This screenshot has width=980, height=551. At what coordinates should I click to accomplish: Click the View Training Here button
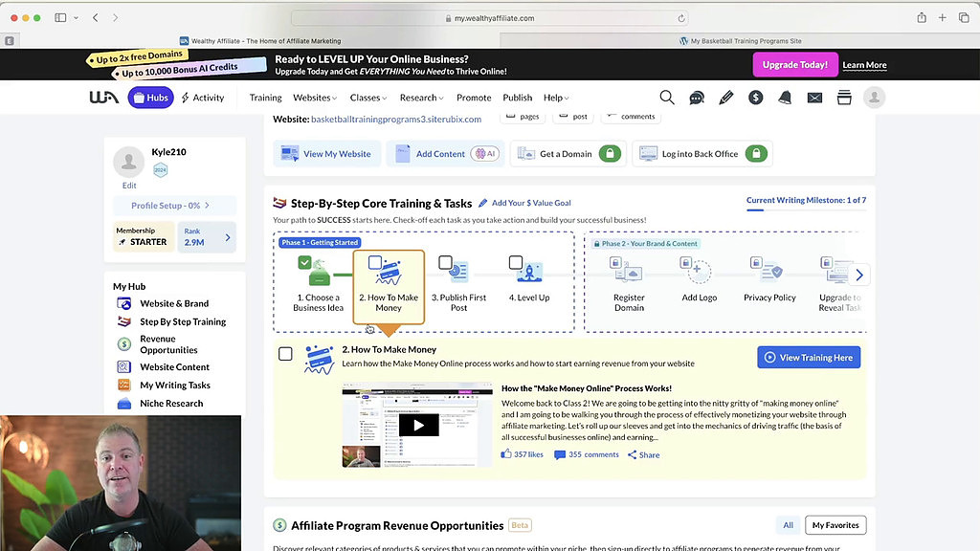(809, 357)
